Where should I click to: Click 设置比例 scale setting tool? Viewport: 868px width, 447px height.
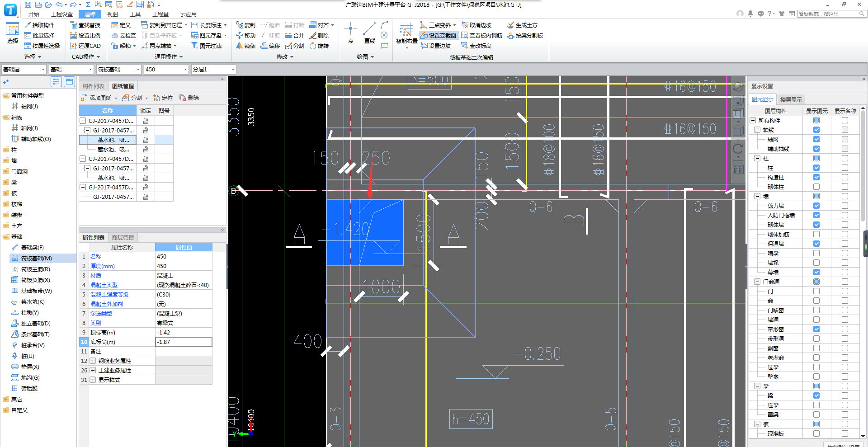click(85, 35)
